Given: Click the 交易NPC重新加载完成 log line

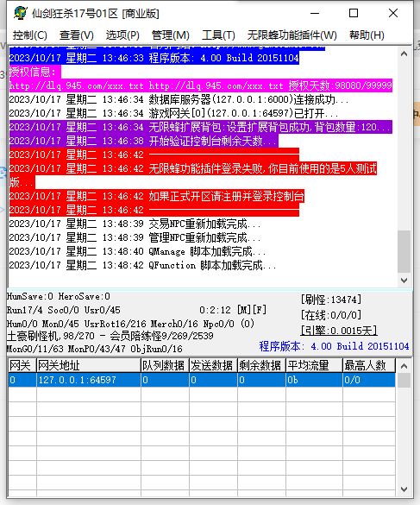Looking at the screenshot, I should tap(135, 224).
